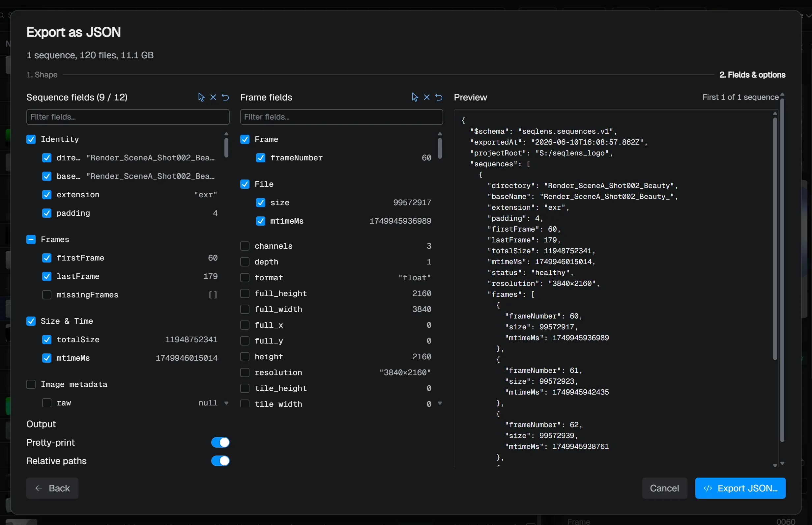Screen dimensions: 812x525
Task: Toggle the Frames group checkbox
Action: click(x=31, y=240)
